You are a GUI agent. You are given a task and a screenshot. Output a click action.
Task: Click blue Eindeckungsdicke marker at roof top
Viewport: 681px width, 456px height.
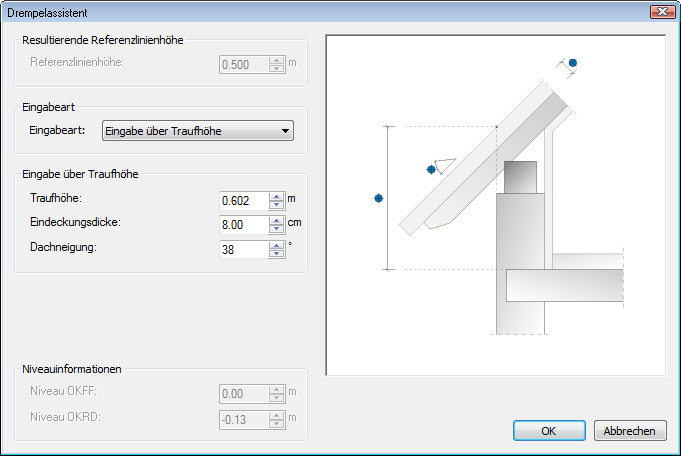click(x=573, y=63)
